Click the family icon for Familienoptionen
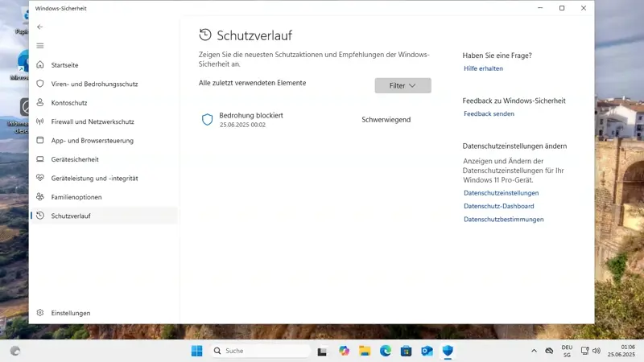 pyautogui.click(x=39, y=197)
